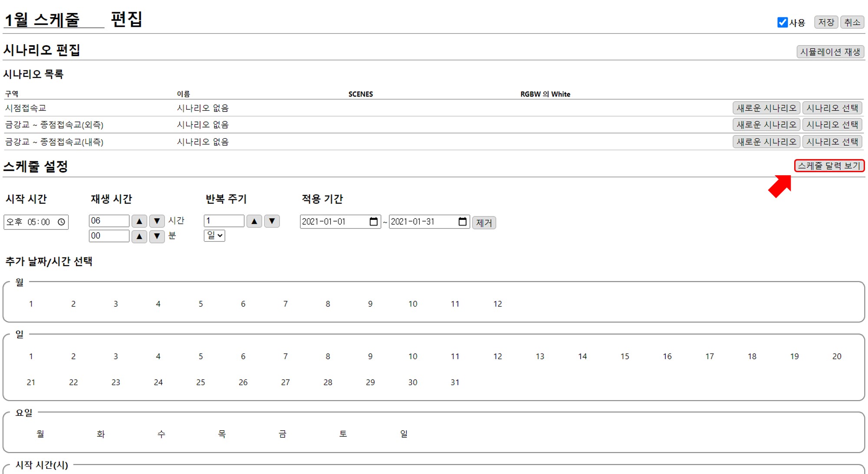Select month 3 in 월 group

(115, 304)
